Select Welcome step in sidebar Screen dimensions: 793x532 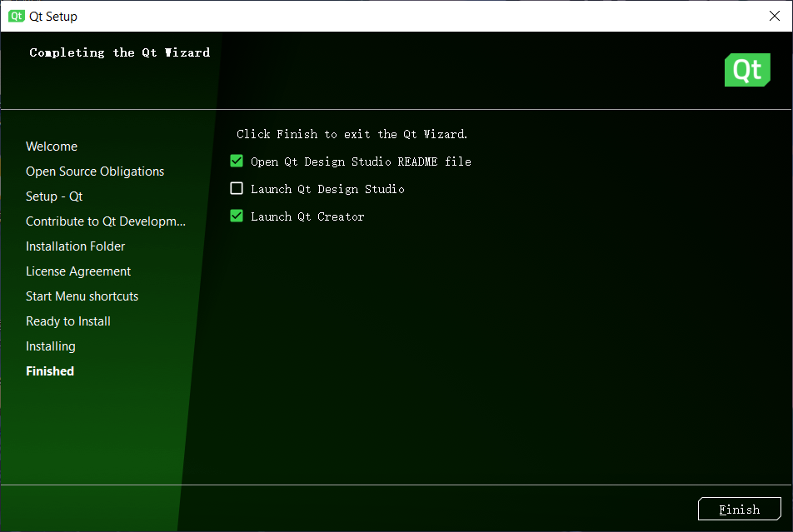coord(52,147)
